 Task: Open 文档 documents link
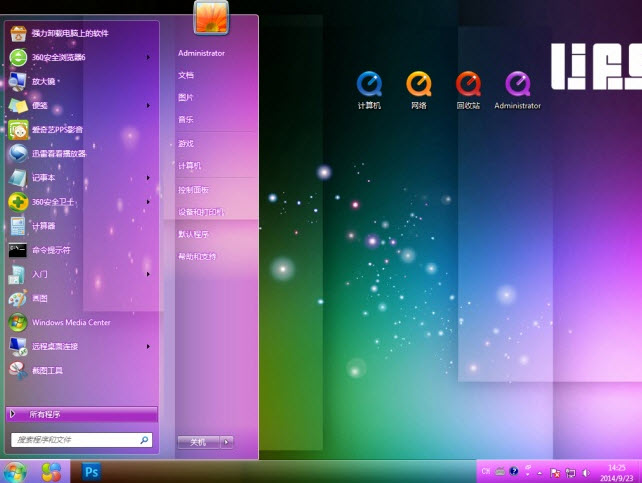tap(186, 75)
